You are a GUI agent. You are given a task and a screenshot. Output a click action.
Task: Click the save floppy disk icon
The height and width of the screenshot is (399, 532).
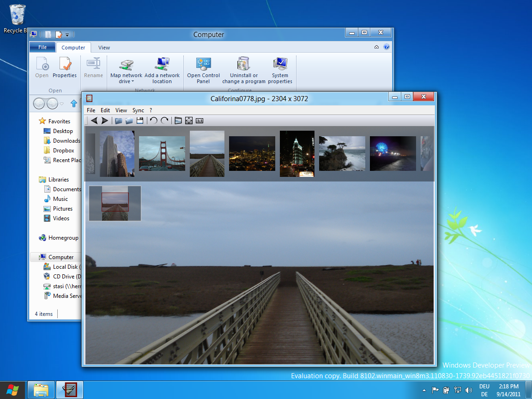coord(140,121)
